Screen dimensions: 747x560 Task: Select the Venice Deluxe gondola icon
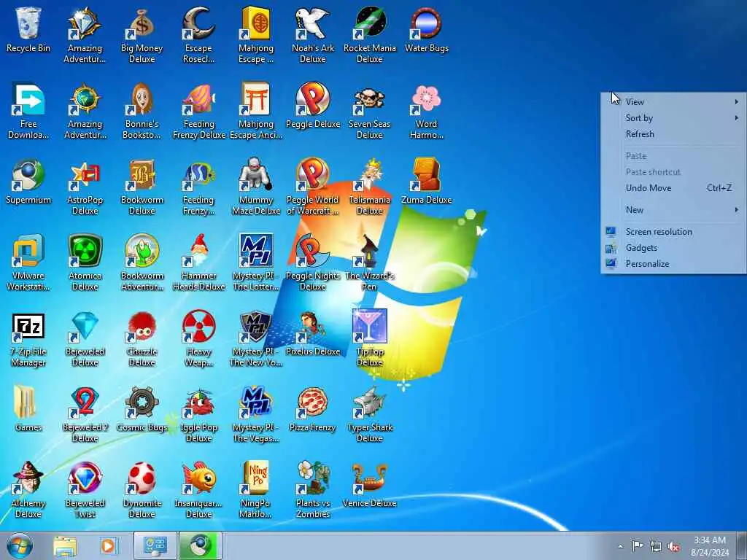click(370, 485)
